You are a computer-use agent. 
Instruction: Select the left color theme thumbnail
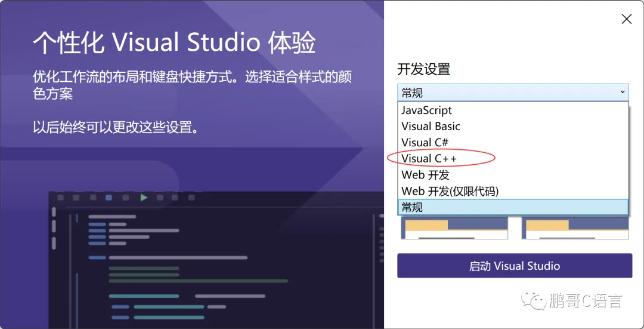tap(454, 228)
